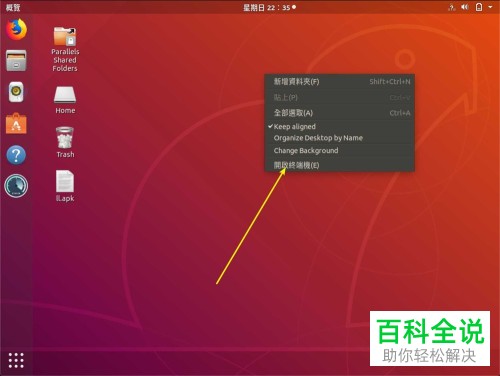Open Ubuntu Software store icon
The height and width of the screenshot is (376, 500).
click(16, 123)
